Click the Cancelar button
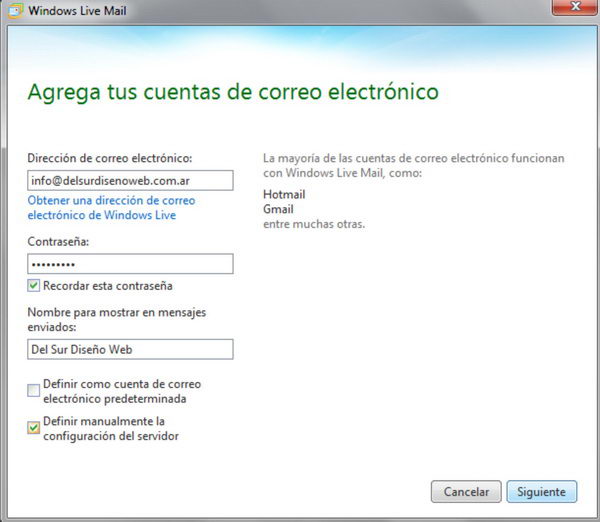Viewport: 600px width, 522px height. tap(466, 492)
